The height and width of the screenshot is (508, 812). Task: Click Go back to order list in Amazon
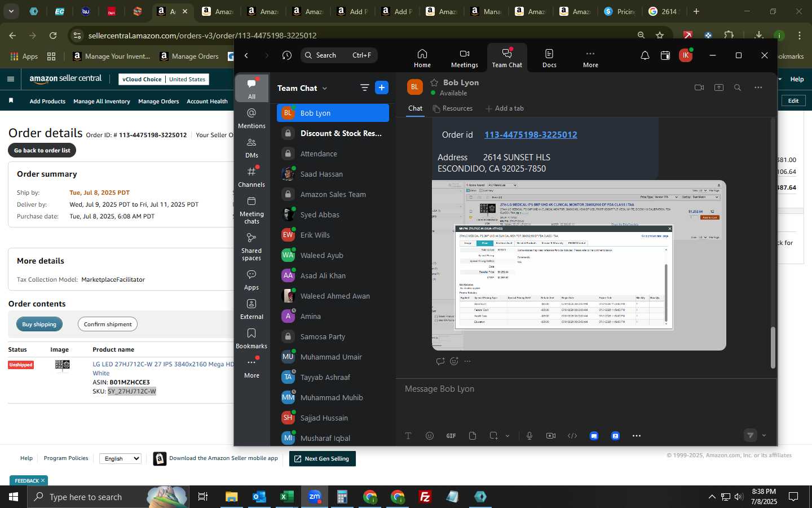tap(42, 150)
